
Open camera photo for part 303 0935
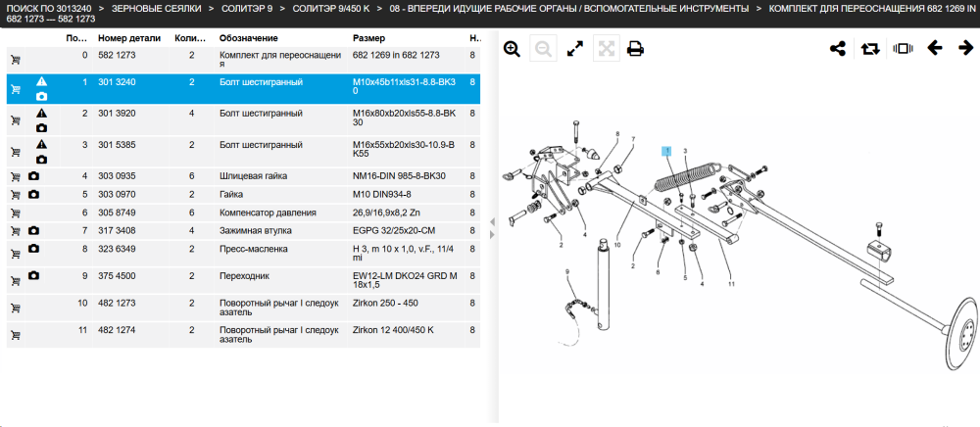point(33,176)
